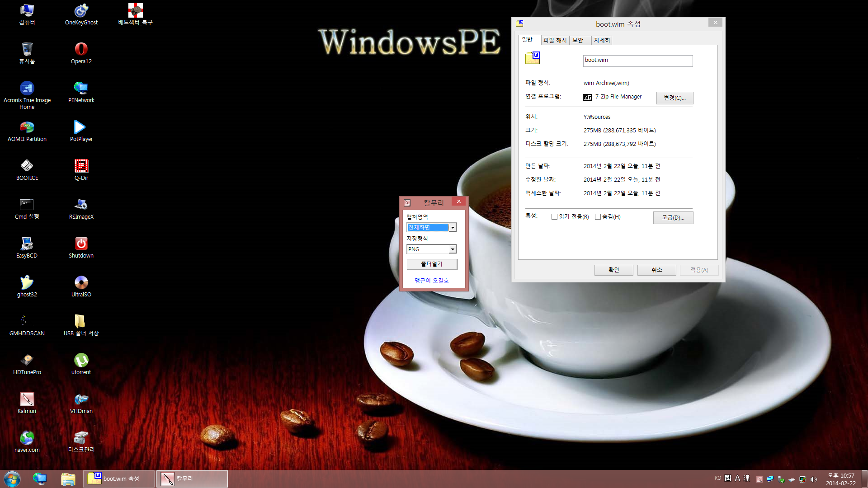Click 칼무리 tray icon
This screenshot has width=868, height=488.
coord(759,479)
